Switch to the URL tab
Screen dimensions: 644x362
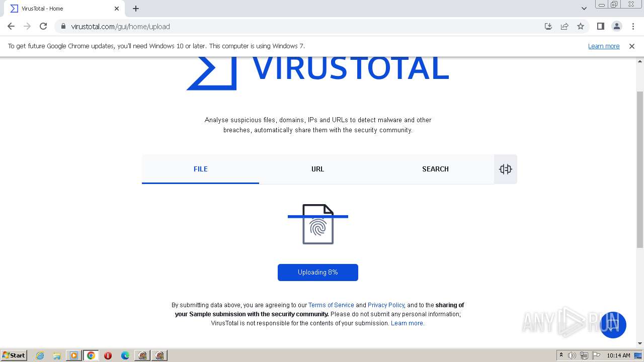tap(318, 169)
